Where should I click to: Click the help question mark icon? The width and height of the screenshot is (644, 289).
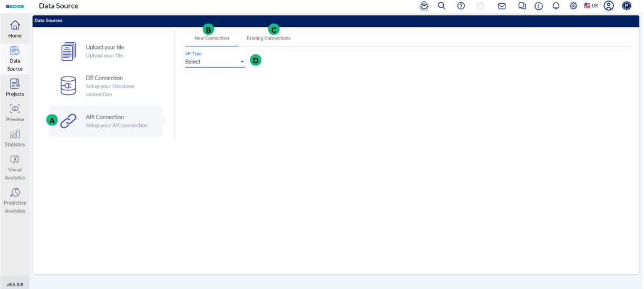pos(461,6)
